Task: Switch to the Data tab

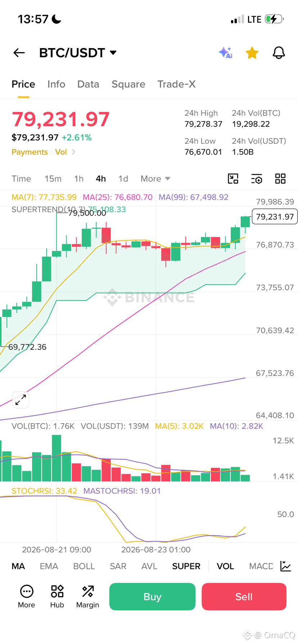Action: click(x=88, y=84)
